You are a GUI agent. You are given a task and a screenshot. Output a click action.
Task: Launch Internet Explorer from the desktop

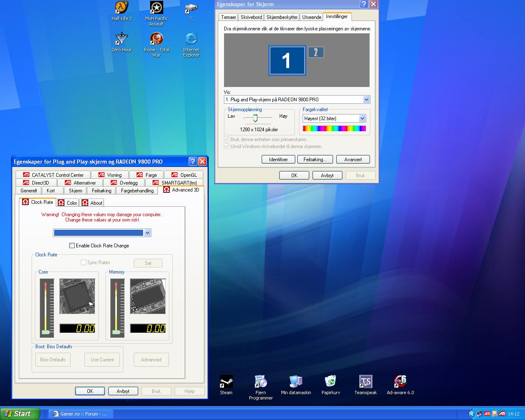191,45
